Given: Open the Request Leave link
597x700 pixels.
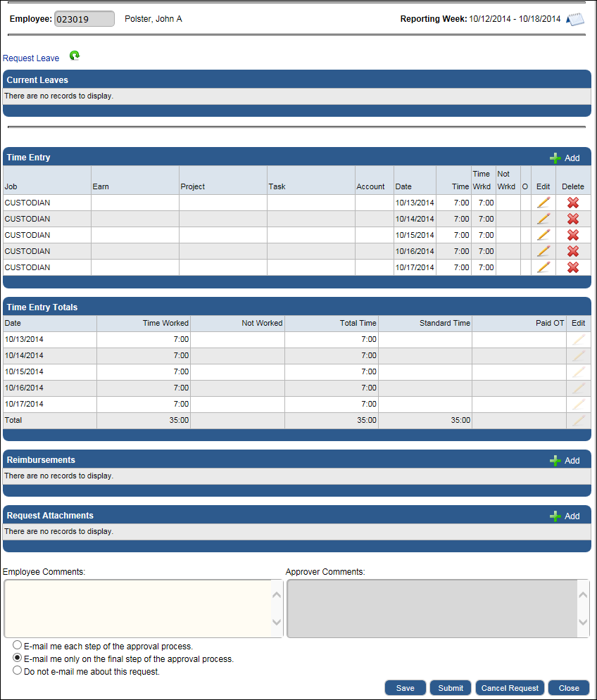Looking at the screenshot, I should click(x=31, y=58).
